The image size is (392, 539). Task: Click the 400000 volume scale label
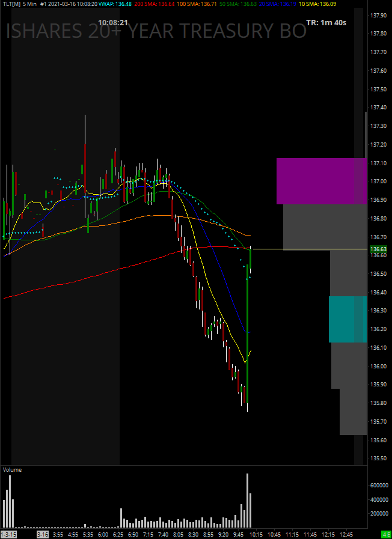(379, 499)
